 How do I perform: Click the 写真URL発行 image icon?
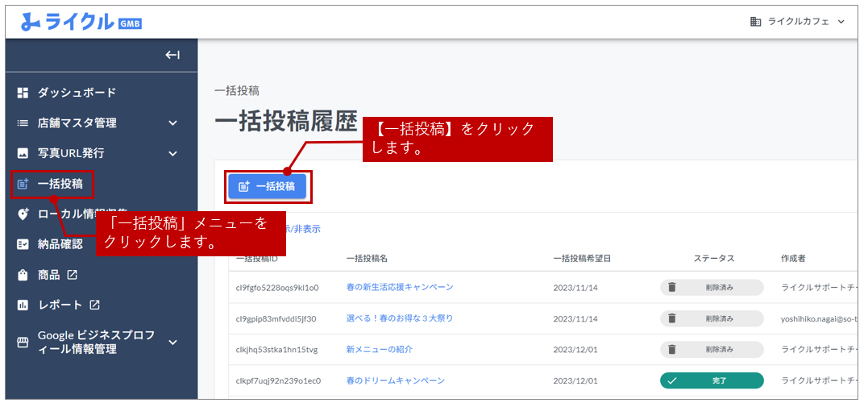[23, 153]
